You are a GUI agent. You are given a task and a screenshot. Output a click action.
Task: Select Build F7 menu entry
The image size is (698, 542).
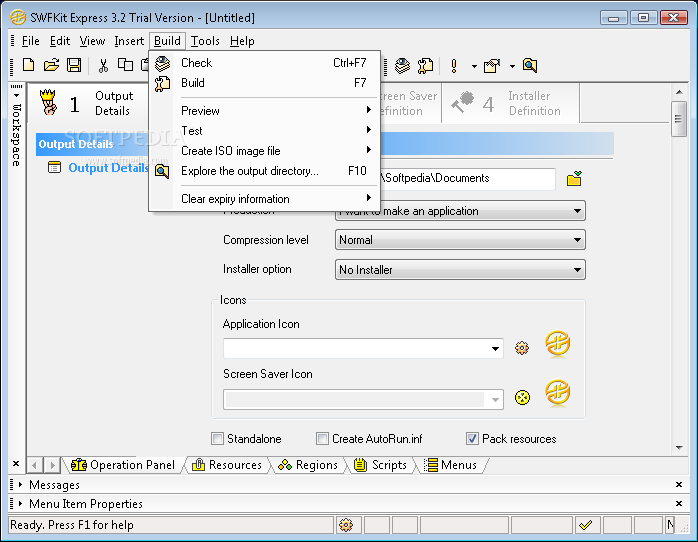(264, 83)
